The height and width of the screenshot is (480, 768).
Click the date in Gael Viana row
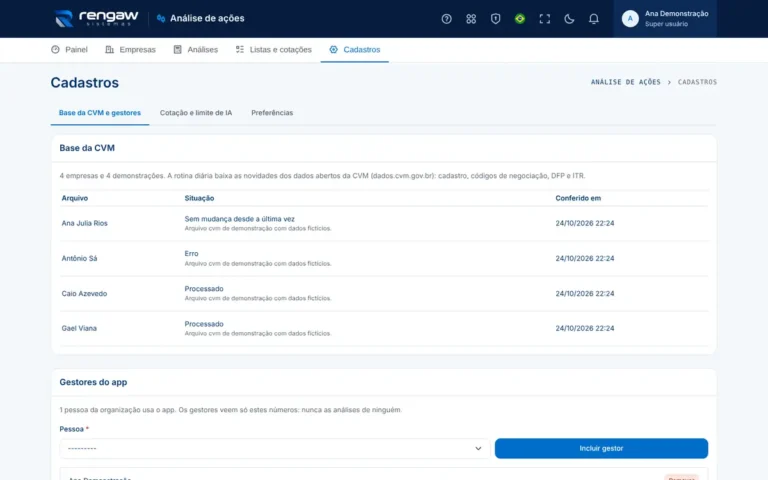pos(585,329)
